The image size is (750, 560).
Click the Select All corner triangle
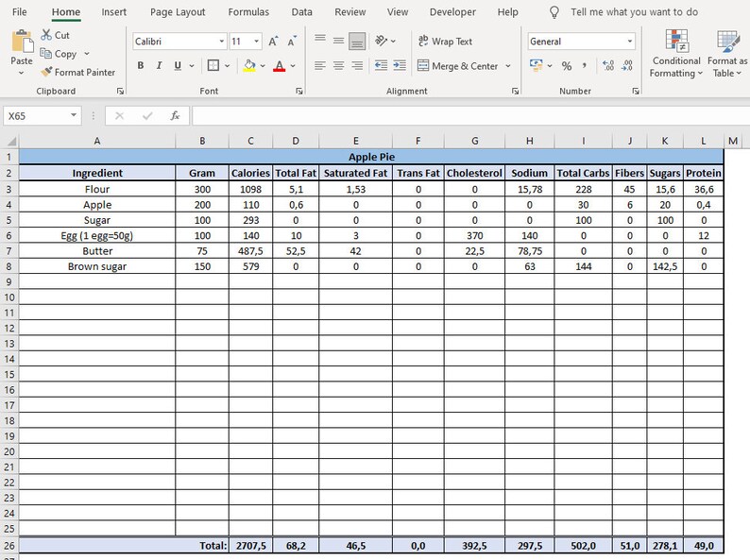click(x=11, y=141)
